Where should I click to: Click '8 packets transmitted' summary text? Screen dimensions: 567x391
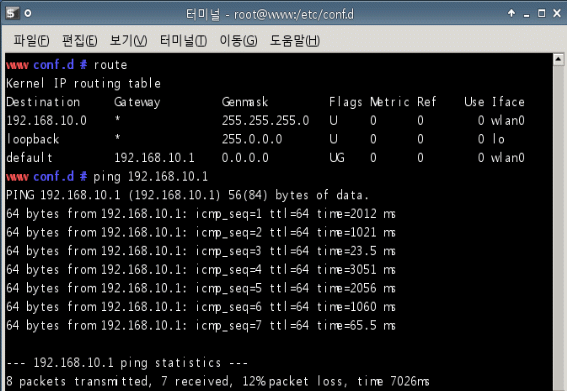pyautogui.click(x=78, y=382)
